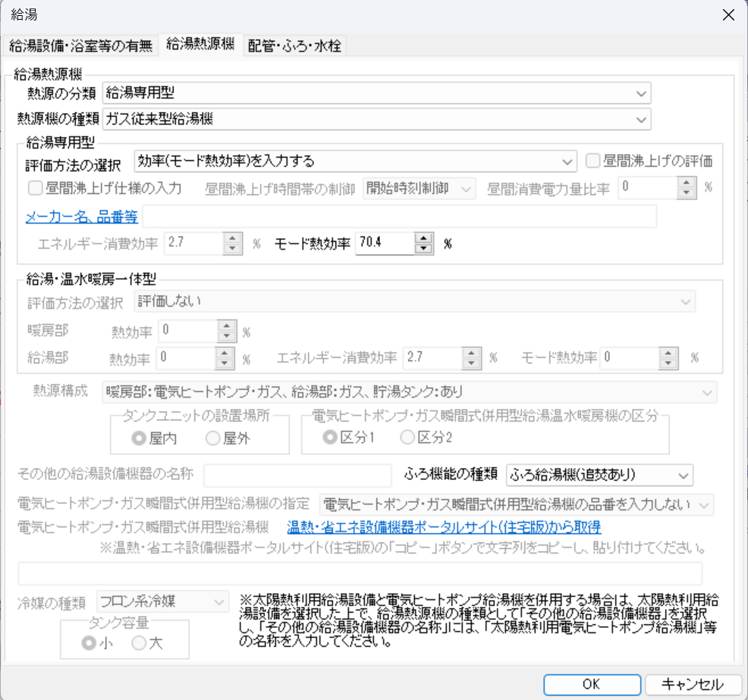The width and height of the screenshot is (748, 700).
Task: Switch to 配管・ふろ・水栓 tab
Action: point(294,46)
